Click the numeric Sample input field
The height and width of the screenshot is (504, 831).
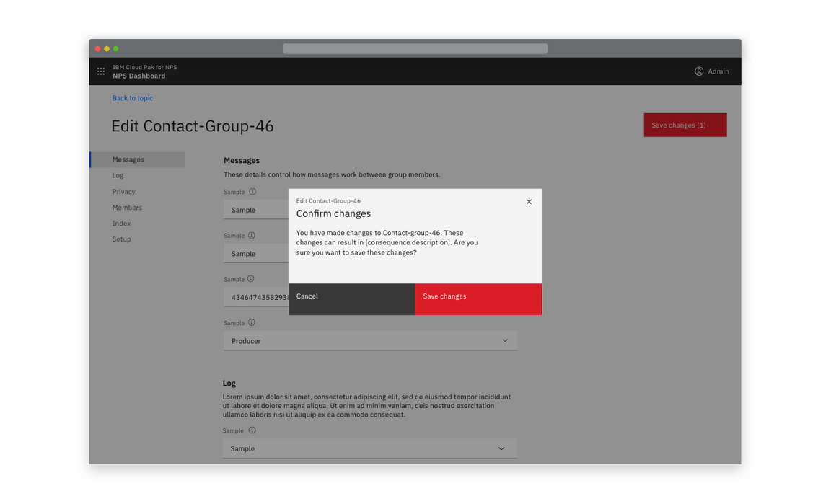[256, 296]
